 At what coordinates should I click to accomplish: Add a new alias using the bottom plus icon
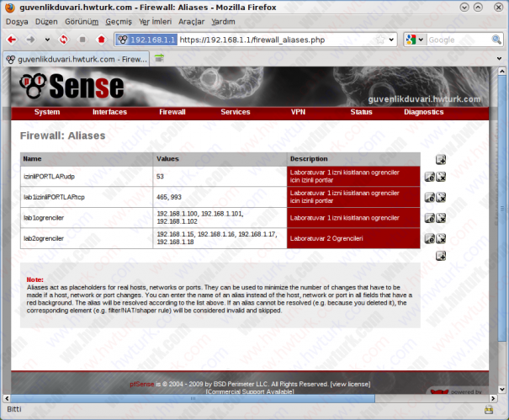point(441,256)
